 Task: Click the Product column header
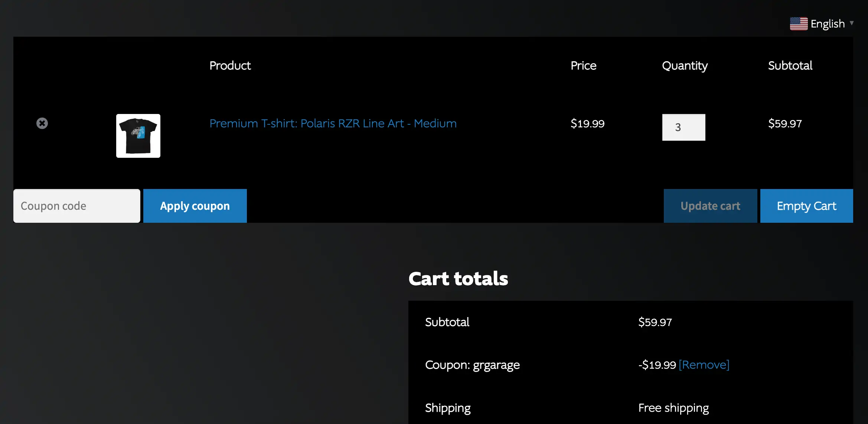(230, 66)
